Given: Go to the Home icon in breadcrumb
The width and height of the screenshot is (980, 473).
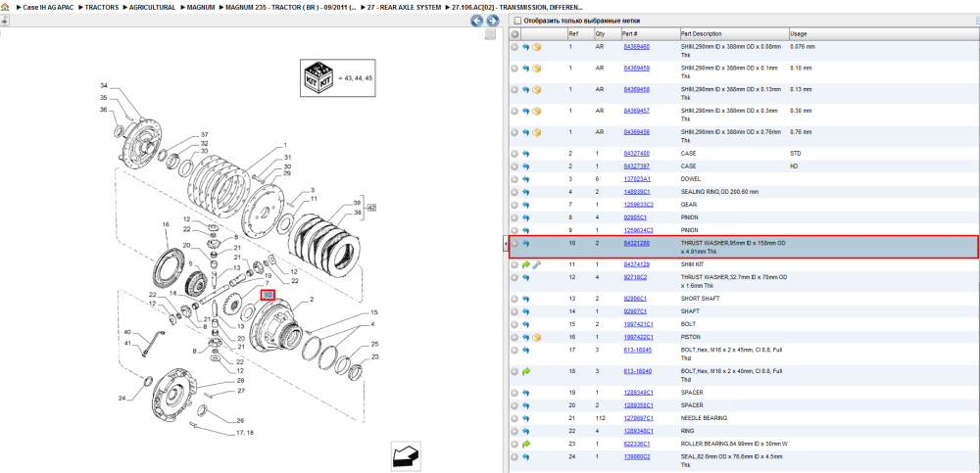Looking at the screenshot, I should click(5, 8).
